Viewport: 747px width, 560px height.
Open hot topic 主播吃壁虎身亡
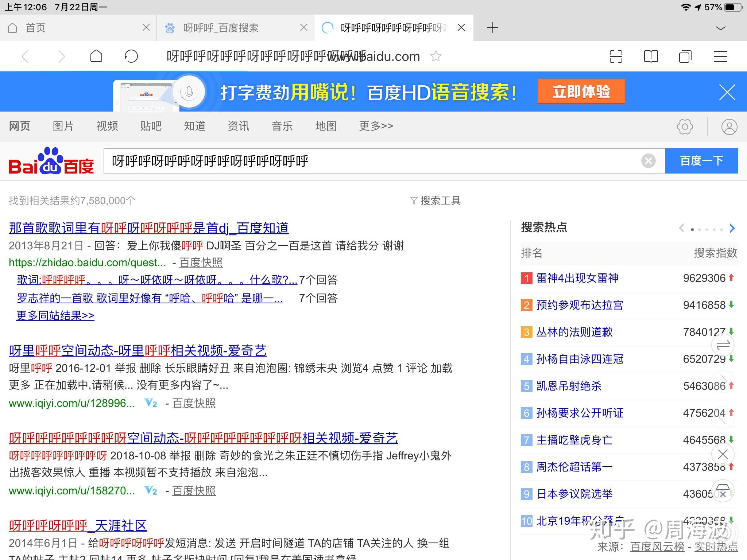click(x=574, y=440)
